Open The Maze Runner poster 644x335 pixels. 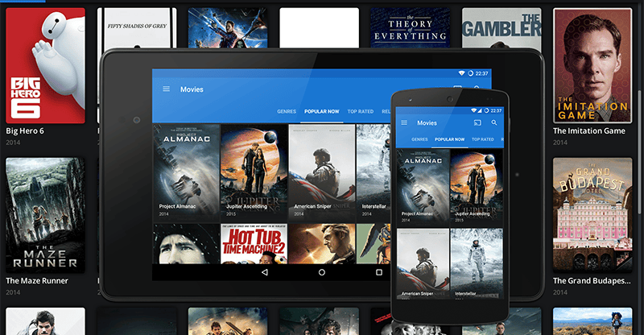(x=45, y=215)
